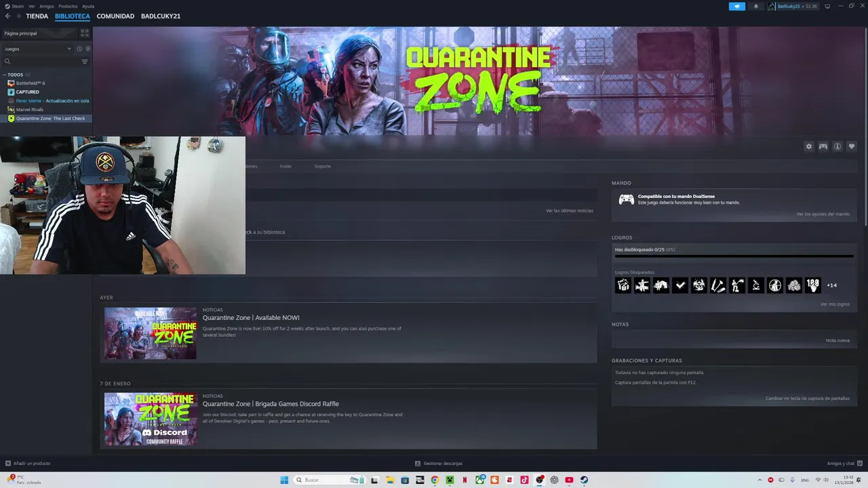Open controller layout icon beside gear
This screenshot has width=868, height=488.
pos(823,146)
